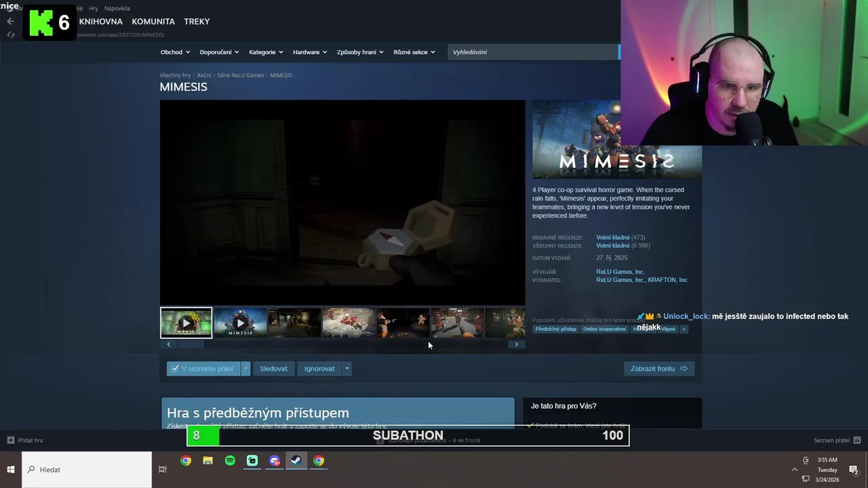Open the teal app icon beside Spotify

(x=252, y=461)
